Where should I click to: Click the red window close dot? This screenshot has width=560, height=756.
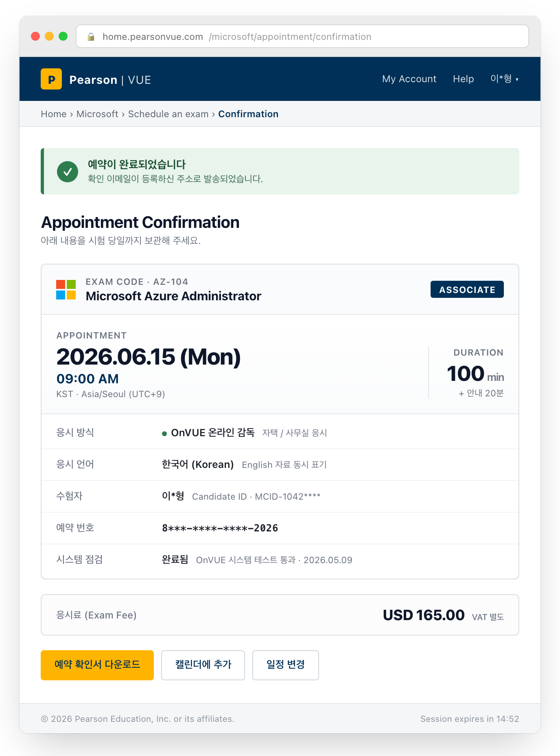point(35,36)
